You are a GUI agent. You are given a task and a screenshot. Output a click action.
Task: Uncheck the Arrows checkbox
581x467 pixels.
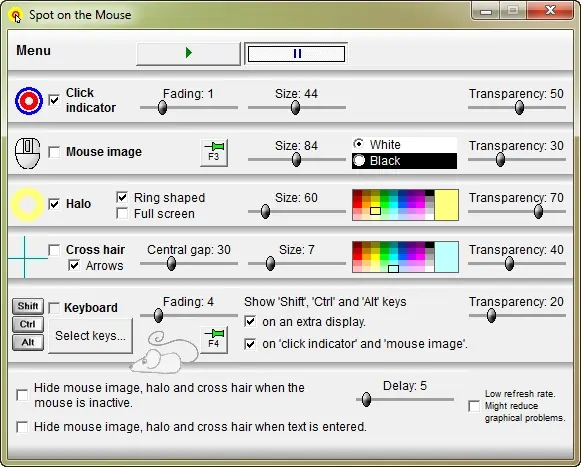tap(74, 265)
